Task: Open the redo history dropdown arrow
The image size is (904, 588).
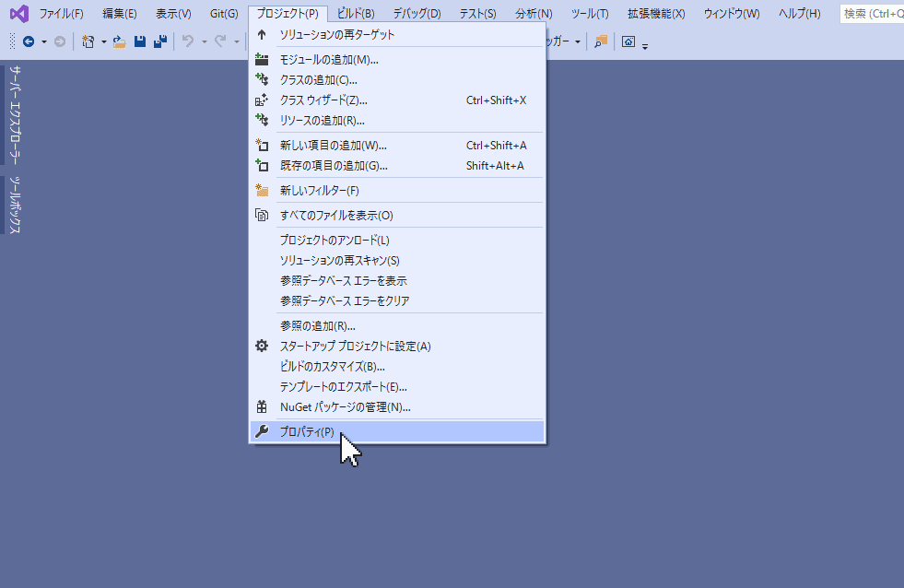Action: [237, 41]
